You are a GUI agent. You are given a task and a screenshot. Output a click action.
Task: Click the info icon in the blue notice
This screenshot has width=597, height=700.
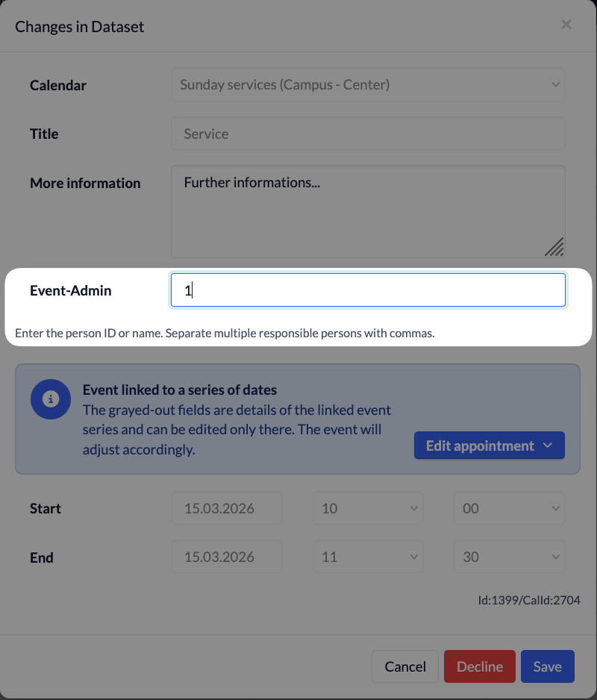click(x=51, y=399)
